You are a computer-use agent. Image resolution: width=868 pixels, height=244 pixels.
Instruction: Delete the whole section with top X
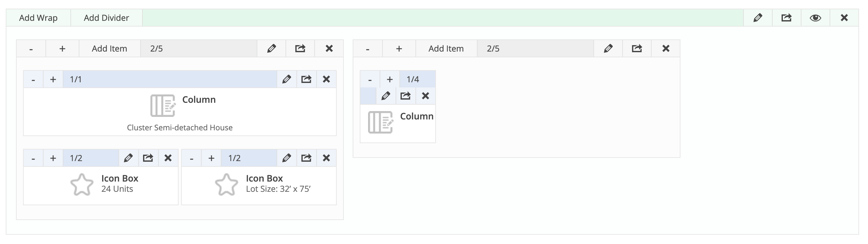pyautogui.click(x=844, y=18)
